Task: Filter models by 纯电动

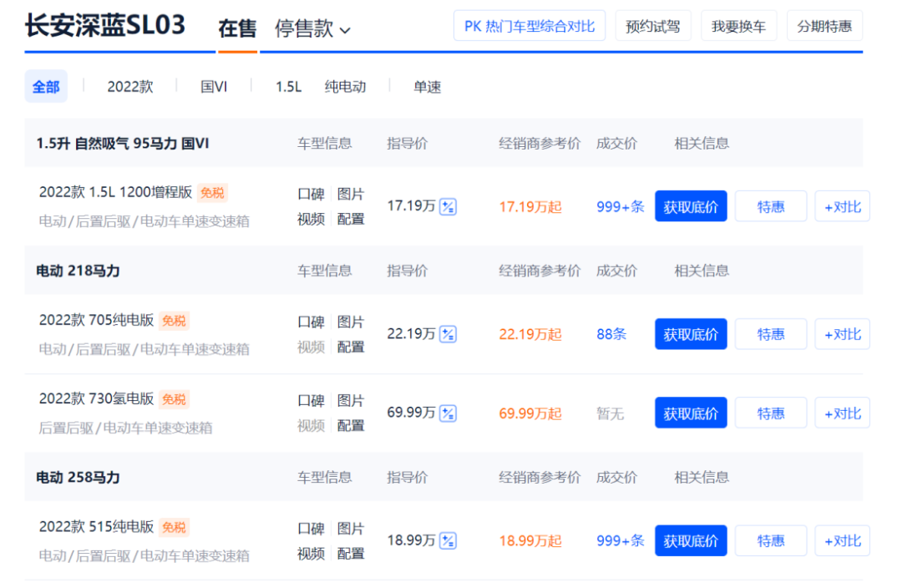Action: 345,87
